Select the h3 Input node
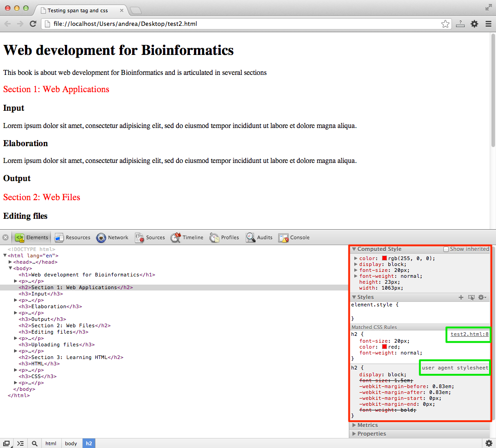The image size is (496, 448). (40, 294)
